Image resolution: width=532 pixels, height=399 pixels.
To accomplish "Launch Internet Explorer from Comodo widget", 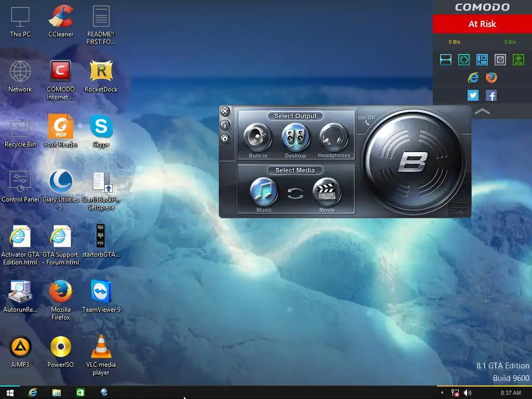I will tap(473, 77).
